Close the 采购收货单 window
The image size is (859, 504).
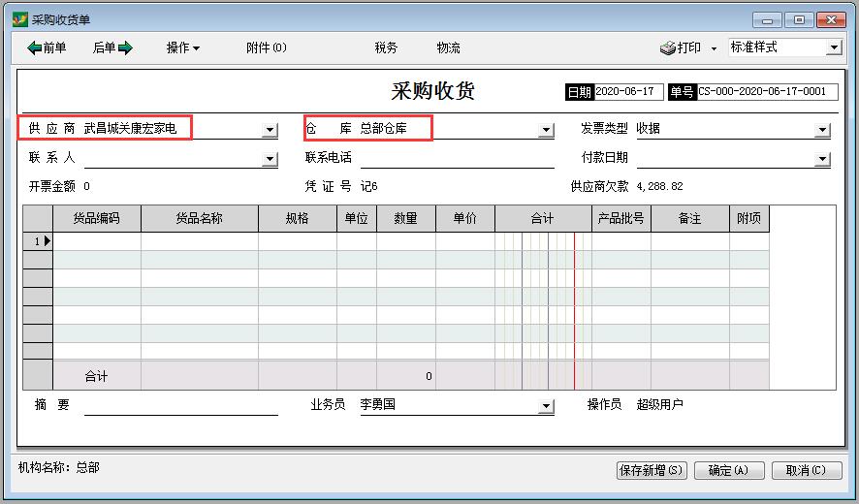(x=831, y=20)
